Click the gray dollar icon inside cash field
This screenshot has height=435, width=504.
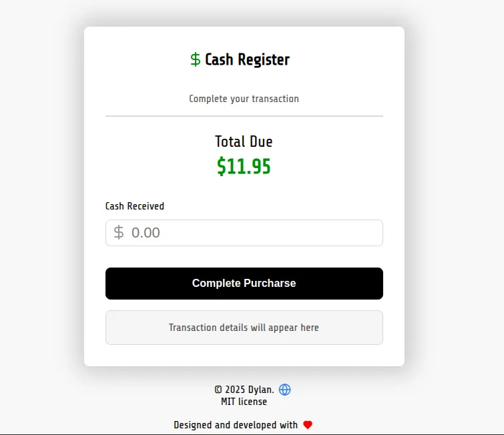119,233
